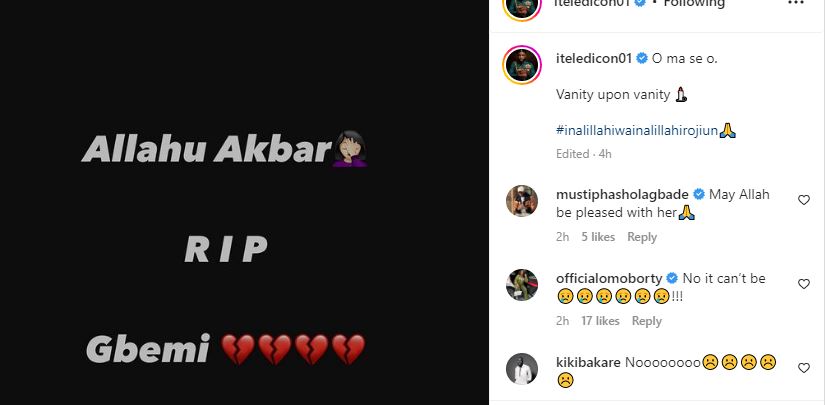Like officialomoborty's comment with the heart
Screen dimensions: 827x405
coord(803,284)
